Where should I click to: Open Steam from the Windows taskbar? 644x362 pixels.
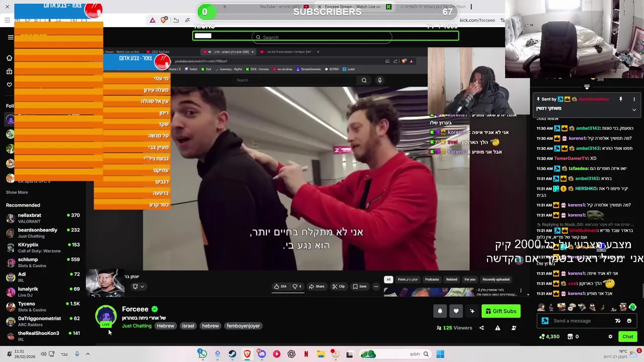[x=232, y=354]
